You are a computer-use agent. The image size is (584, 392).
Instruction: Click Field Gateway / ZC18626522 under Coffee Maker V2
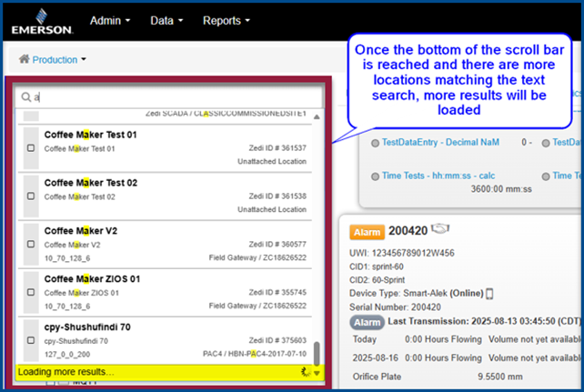pyautogui.click(x=257, y=257)
